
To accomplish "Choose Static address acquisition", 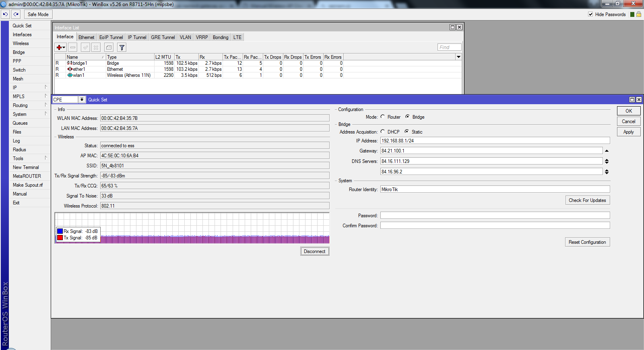I will point(407,132).
